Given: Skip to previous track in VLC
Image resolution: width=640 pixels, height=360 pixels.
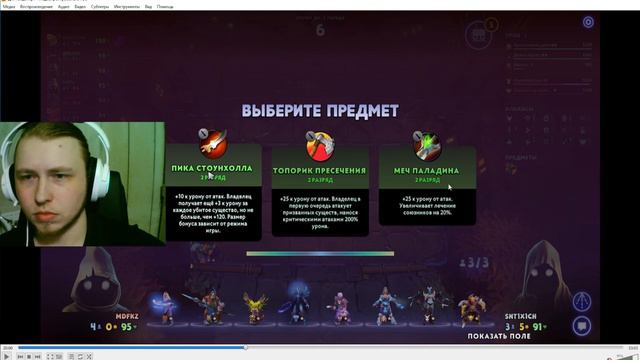Looking at the screenshot, I should pos(20,356).
